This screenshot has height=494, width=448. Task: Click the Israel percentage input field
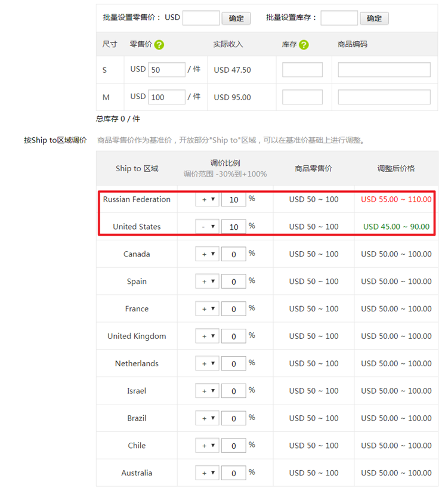(x=234, y=391)
